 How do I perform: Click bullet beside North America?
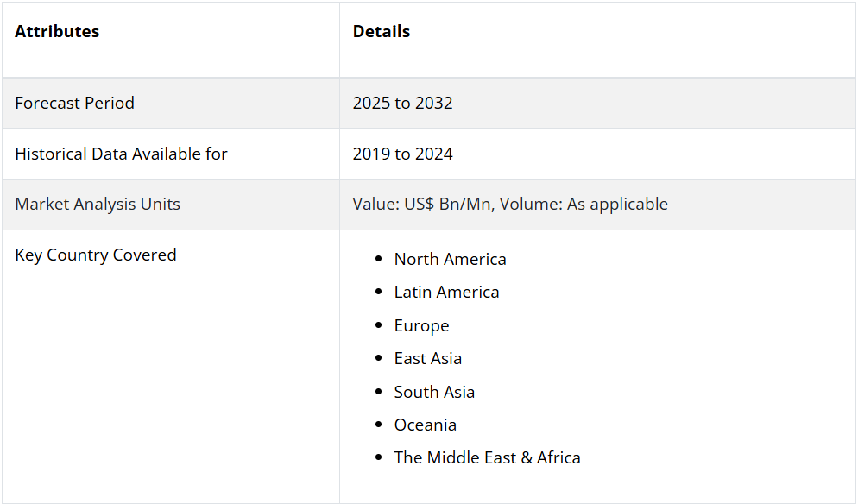click(x=379, y=259)
